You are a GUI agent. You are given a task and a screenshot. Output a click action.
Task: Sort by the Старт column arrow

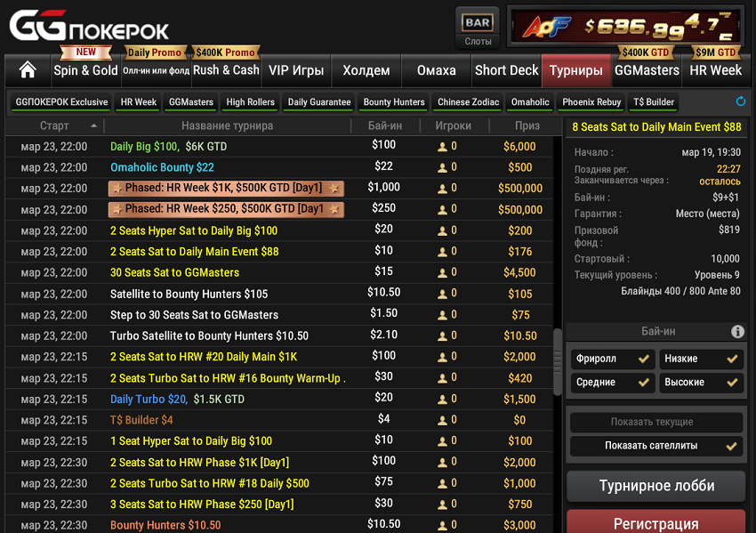click(x=93, y=125)
